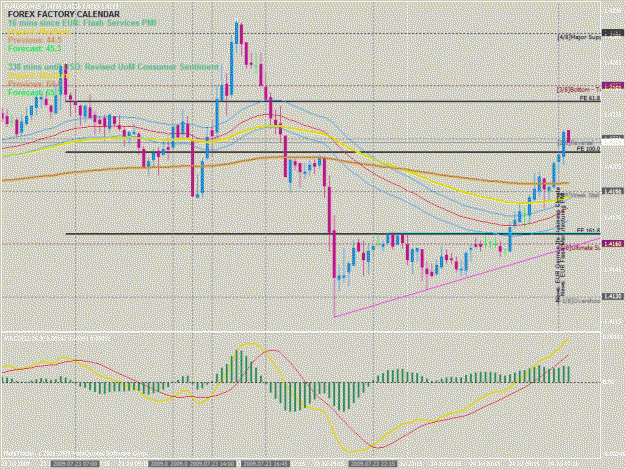Click the '2009.07.23 22:15' time marker
This screenshot has height=469, width=625.
point(373,464)
